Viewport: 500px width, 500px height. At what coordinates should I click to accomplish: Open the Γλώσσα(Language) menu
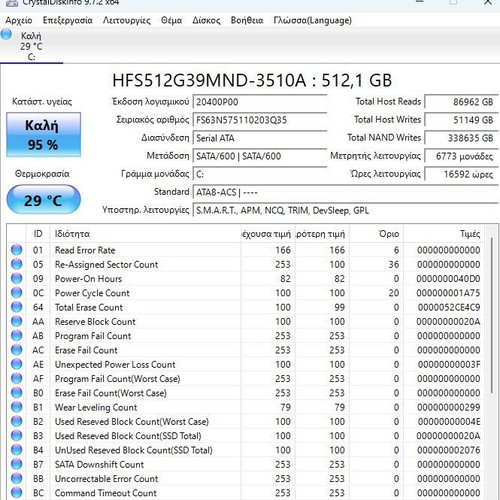(312, 20)
